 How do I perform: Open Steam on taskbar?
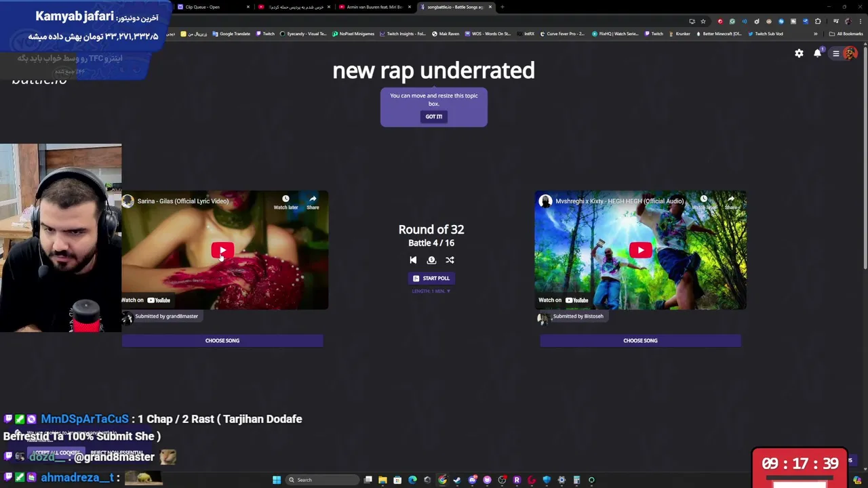tap(457, 480)
